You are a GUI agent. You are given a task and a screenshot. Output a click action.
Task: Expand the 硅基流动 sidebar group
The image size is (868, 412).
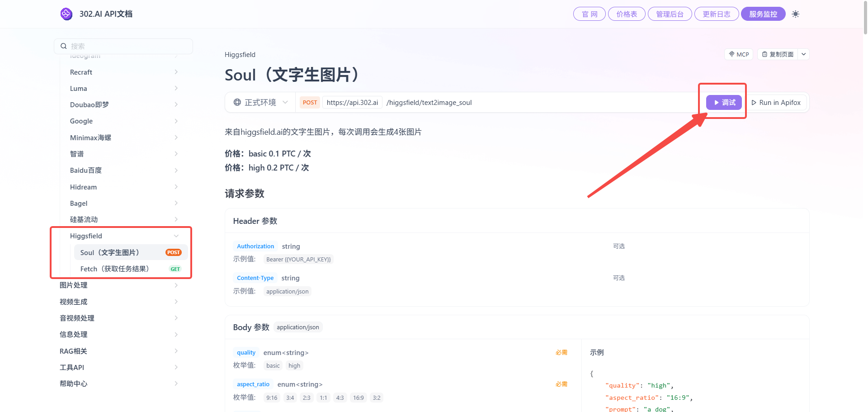coord(124,220)
